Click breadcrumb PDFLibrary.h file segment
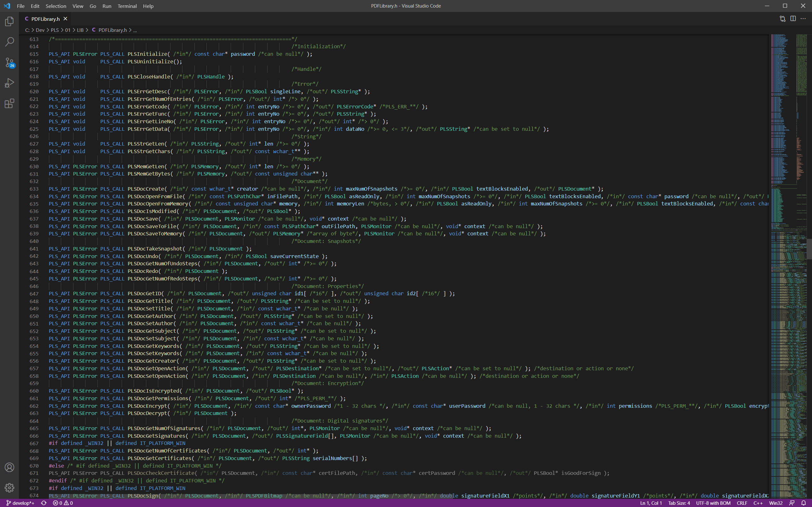The image size is (812, 507). [109, 30]
